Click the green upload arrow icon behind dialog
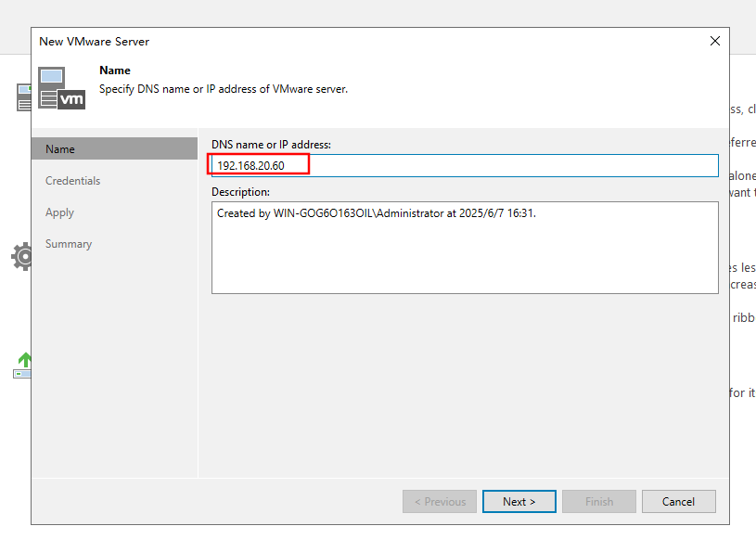 [22, 366]
